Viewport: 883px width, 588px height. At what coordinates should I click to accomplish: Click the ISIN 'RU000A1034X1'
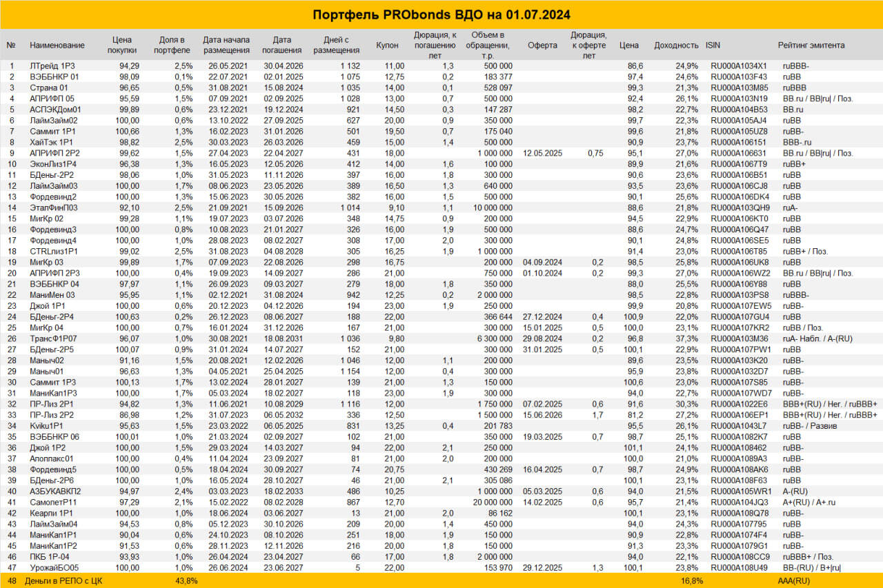point(739,66)
